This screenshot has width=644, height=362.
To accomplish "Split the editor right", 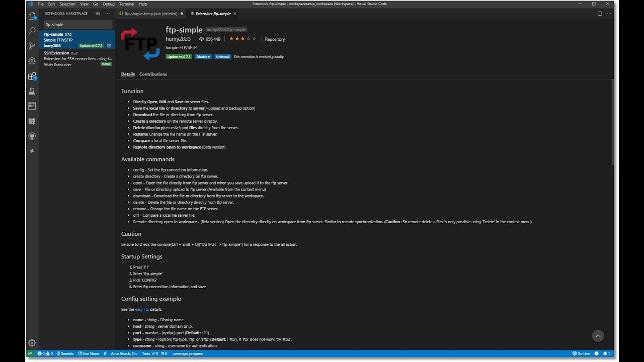I will click(x=600, y=14).
